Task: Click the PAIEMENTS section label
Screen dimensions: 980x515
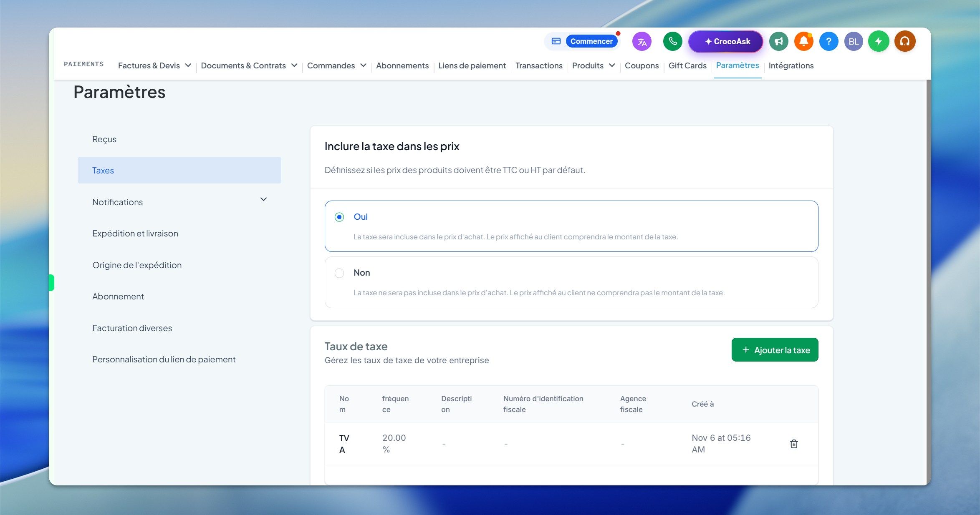Action: point(83,64)
